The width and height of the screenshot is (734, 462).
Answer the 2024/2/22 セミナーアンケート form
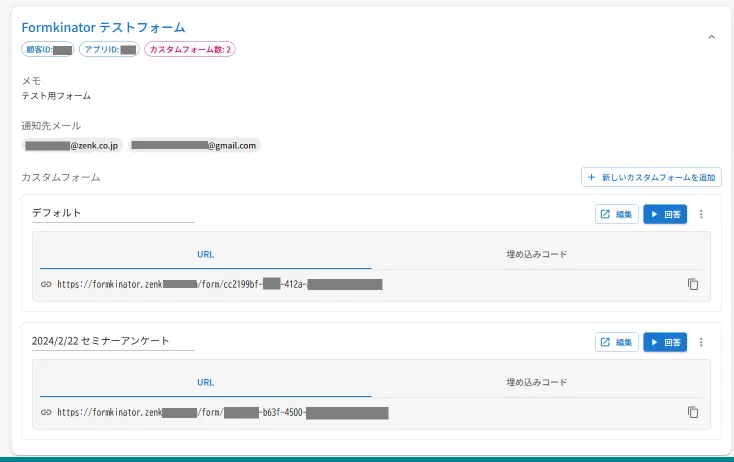665,342
